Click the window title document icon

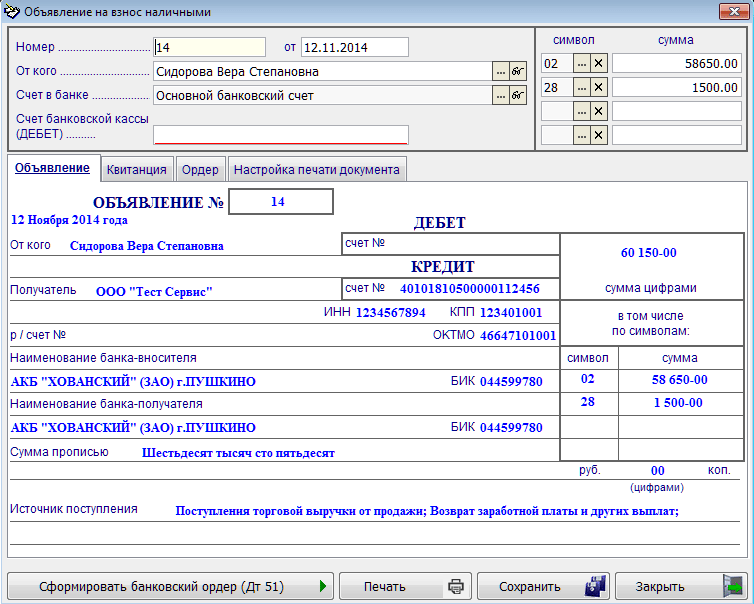coord(12,12)
